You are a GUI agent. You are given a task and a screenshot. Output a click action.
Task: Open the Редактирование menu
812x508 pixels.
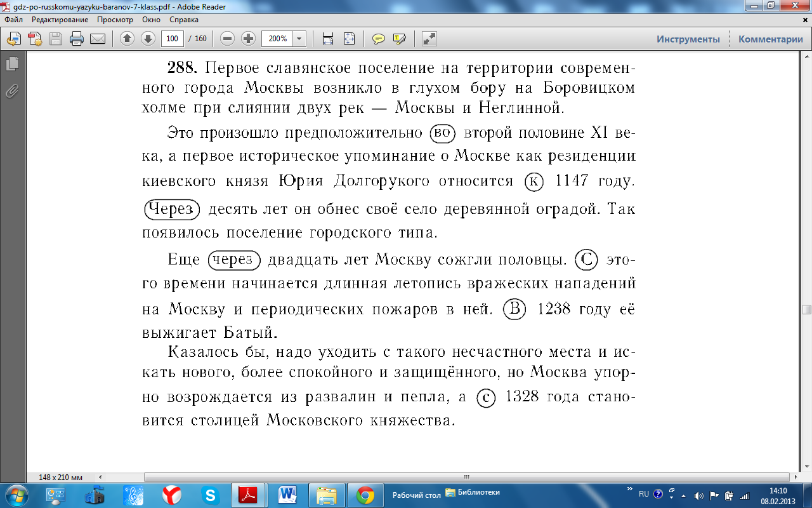pos(60,20)
